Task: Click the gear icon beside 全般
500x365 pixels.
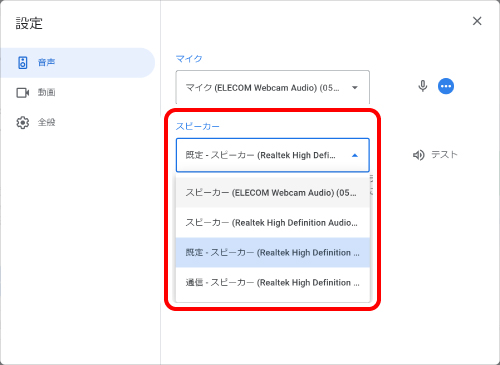Action: [23, 122]
